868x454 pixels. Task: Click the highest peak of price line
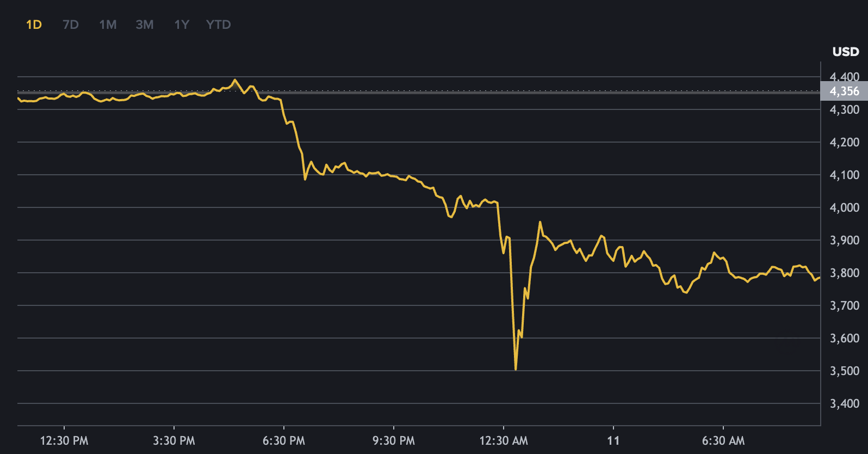(x=235, y=80)
